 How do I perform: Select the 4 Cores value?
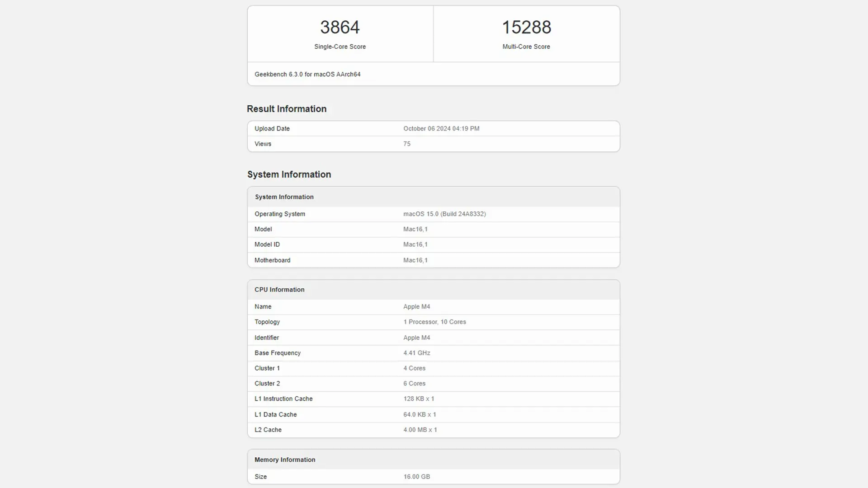pyautogui.click(x=415, y=368)
